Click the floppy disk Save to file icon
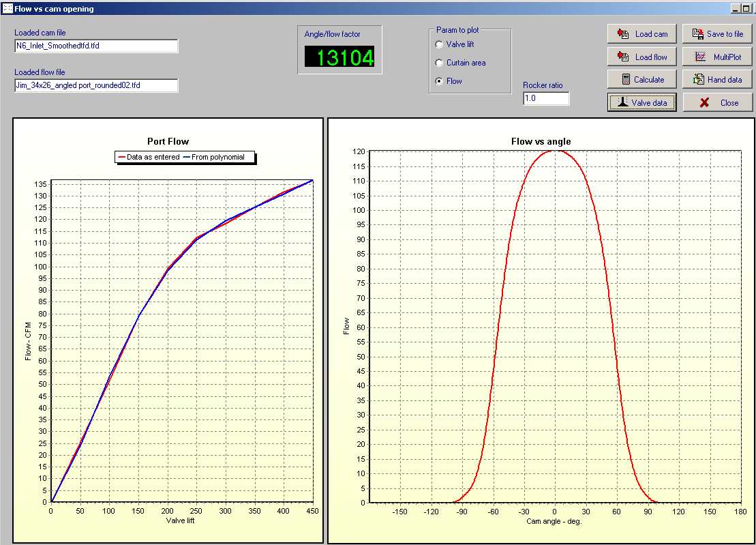This screenshot has height=545, width=756. (697, 34)
